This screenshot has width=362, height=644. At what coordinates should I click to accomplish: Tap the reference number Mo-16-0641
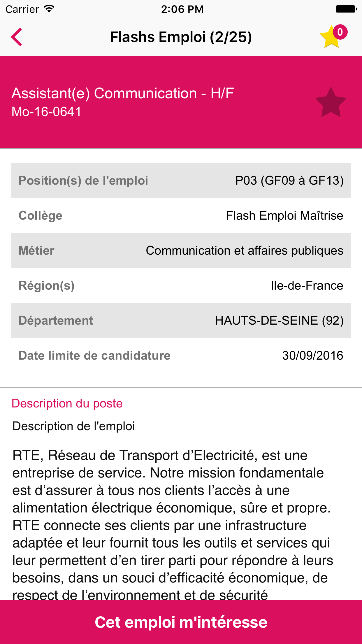coord(46,112)
